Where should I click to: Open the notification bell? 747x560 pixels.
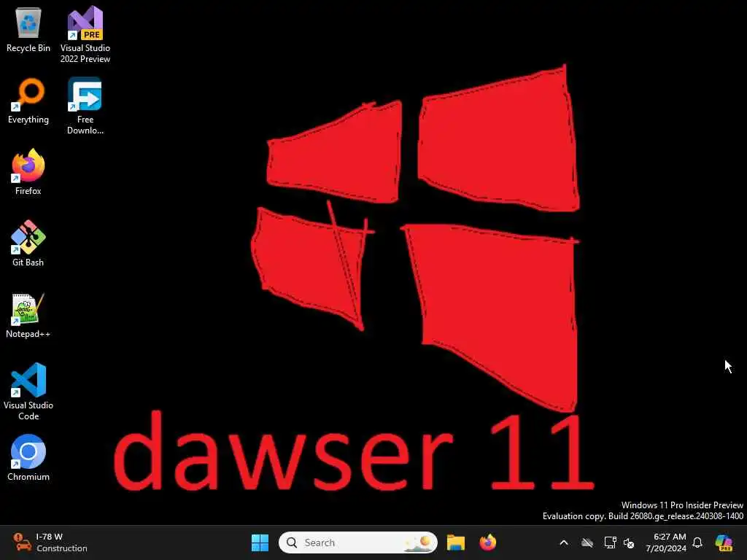tap(697, 542)
